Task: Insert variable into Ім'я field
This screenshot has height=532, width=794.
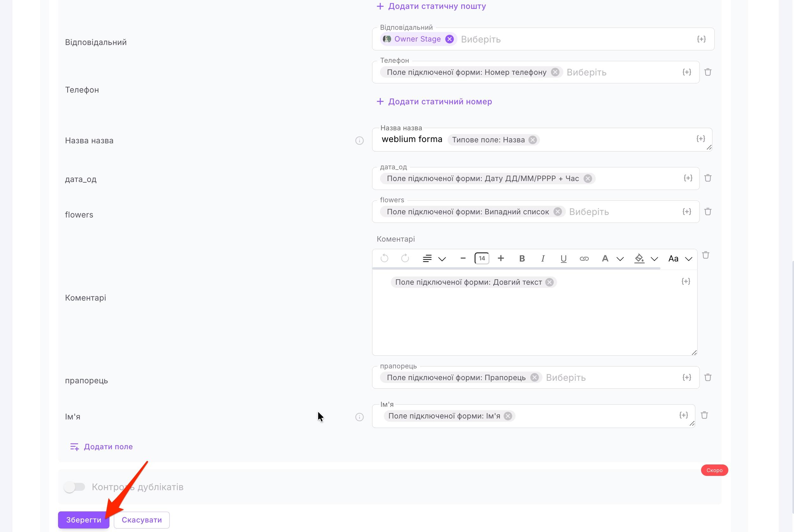Action: click(684, 415)
